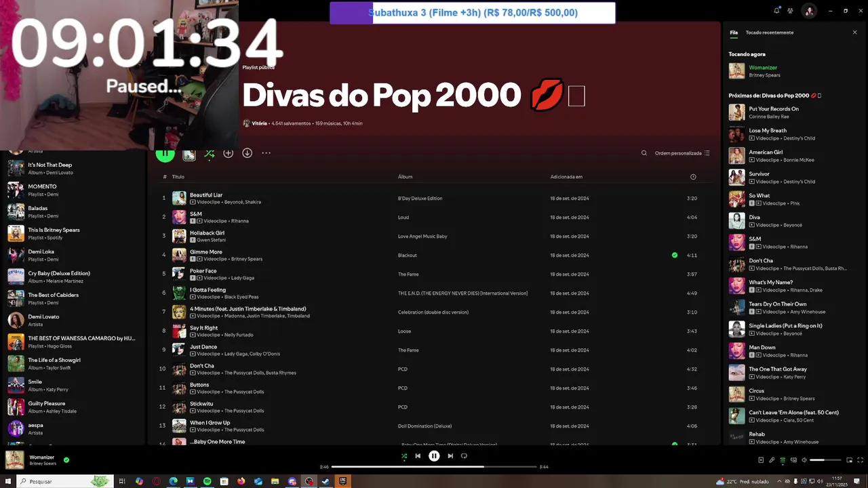Viewport: 868px width, 488px height.
Task: Open Demi Lovato artist in the library
Action: click(x=73, y=320)
